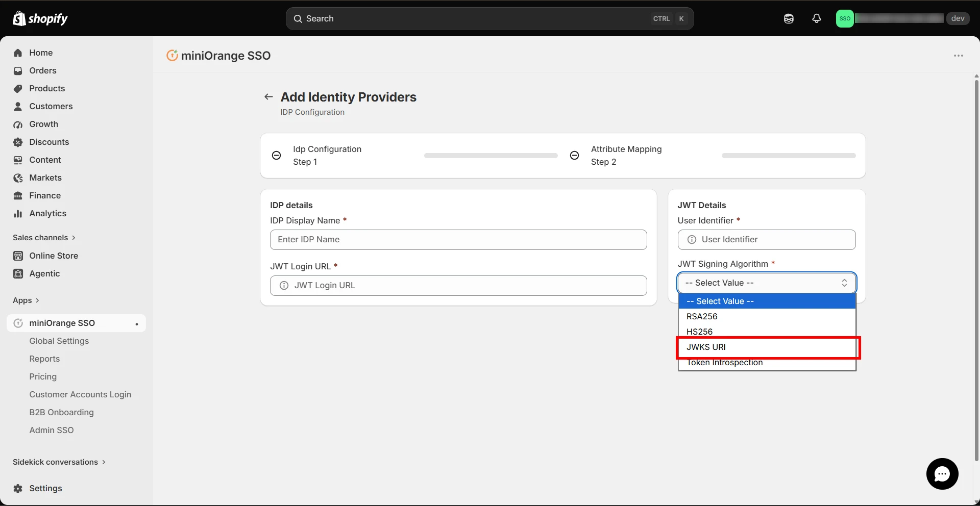Click the Customers person icon

[18, 106]
